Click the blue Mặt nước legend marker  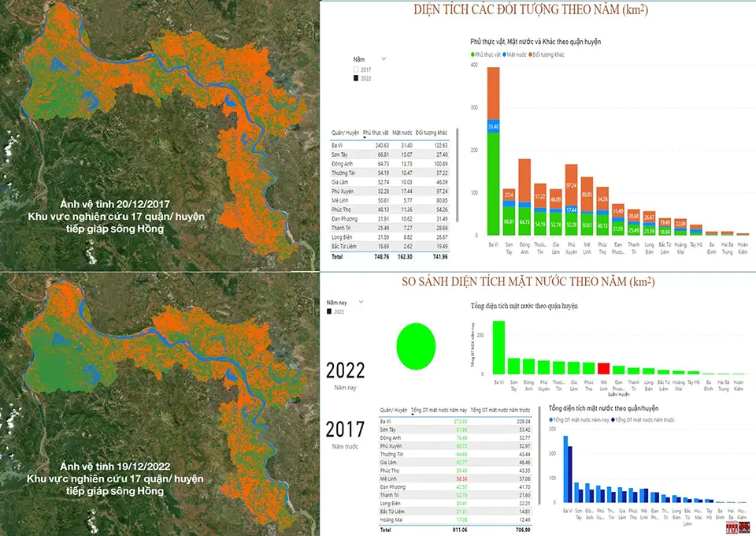pyautogui.click(x=504, y=55)
